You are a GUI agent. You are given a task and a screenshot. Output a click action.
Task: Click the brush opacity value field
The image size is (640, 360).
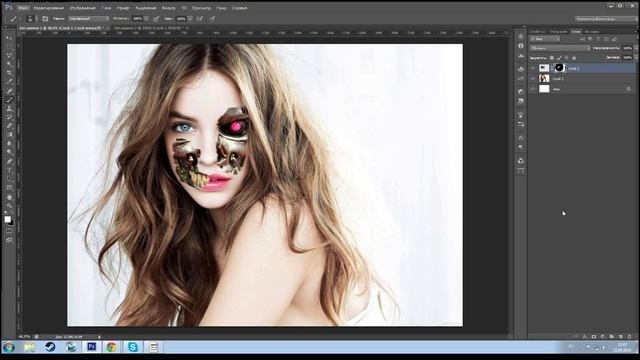point(137,19)
